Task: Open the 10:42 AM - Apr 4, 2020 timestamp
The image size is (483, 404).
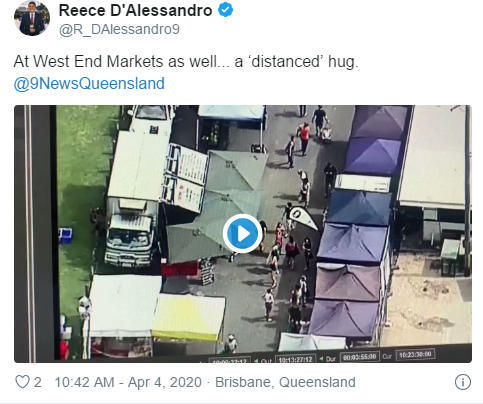Action: point(128,382)
